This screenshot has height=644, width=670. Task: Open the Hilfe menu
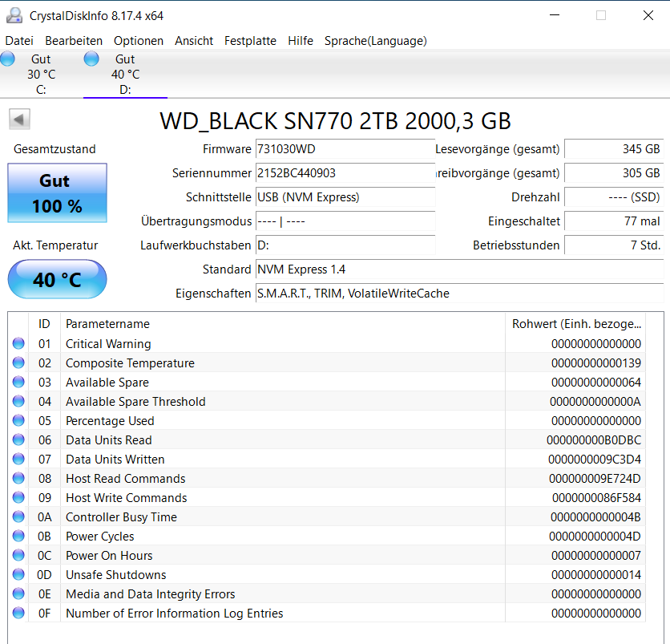click(301, 41)
